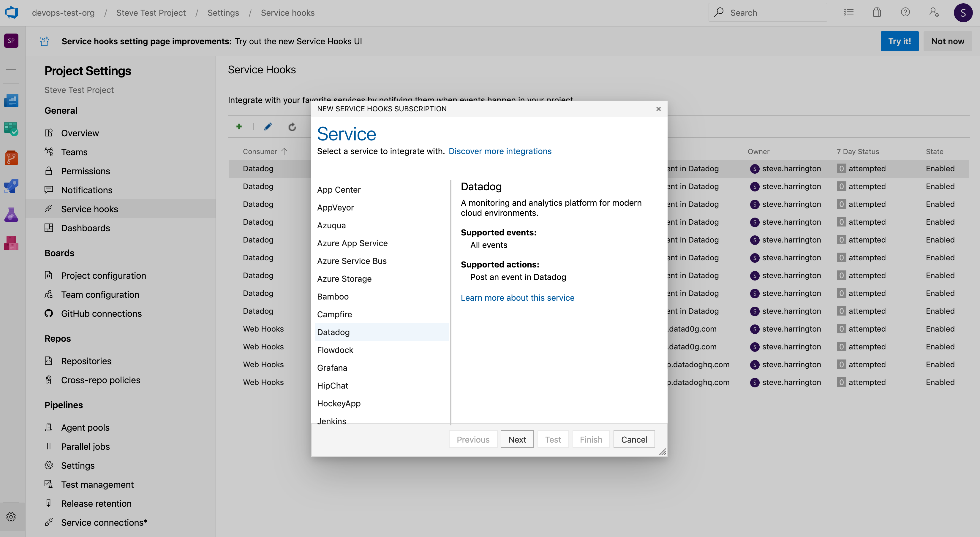980x537 pixels.
Task: Open the Marketplace shopping bag icon
Action: (x=877, y=12)
